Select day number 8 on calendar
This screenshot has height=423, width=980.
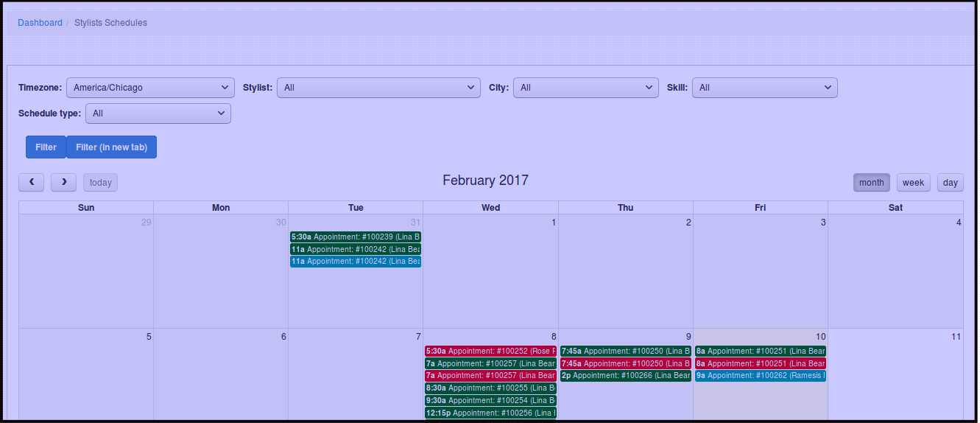554,337
